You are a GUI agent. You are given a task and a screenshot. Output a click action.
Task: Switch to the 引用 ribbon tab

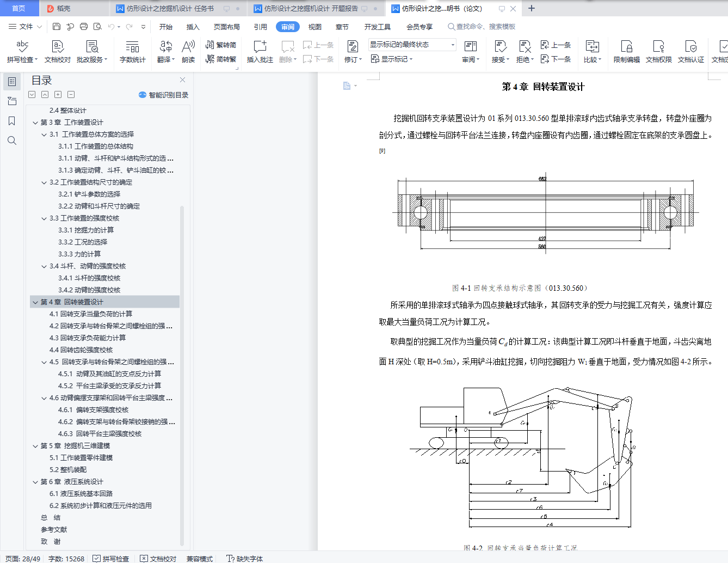coord(261,27)
